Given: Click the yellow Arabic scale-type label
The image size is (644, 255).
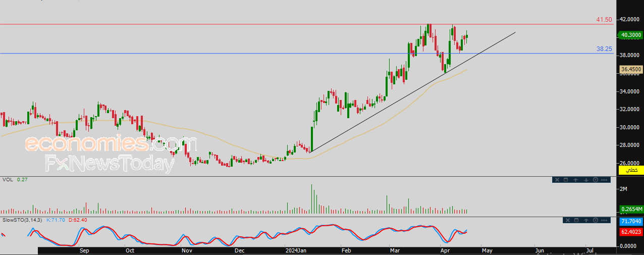Looking at the screenshot, I should (630, 170).
